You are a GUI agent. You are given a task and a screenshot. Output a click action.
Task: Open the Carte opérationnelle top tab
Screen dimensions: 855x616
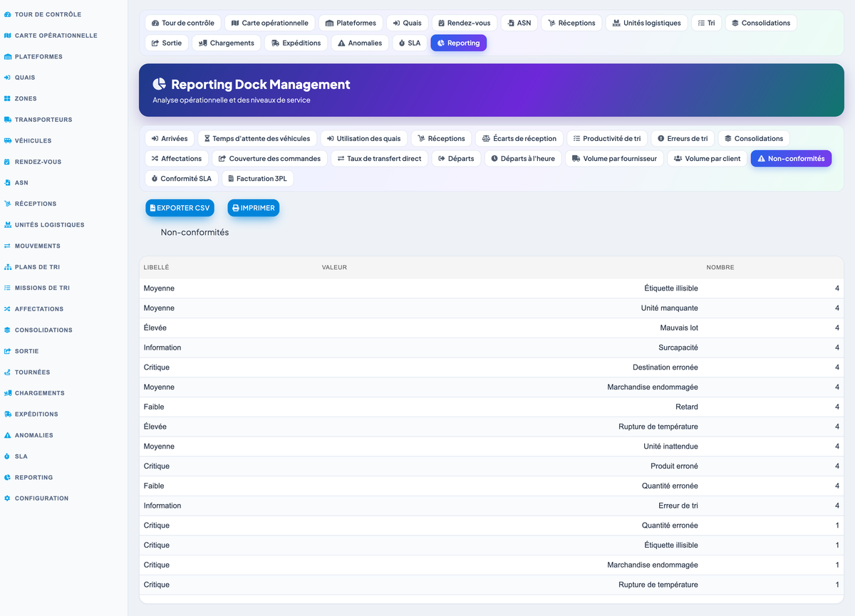coord(270,23)
